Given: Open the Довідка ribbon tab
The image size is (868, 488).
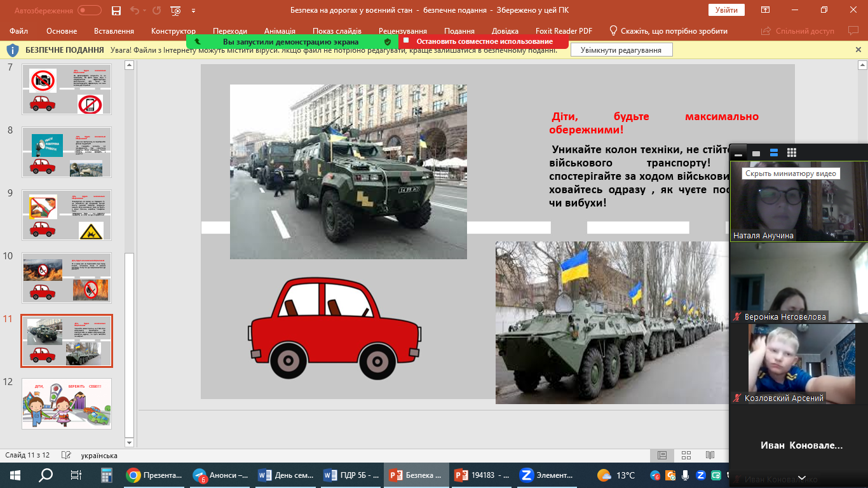Looking at the screenshot, I should [x=505, y=30].
